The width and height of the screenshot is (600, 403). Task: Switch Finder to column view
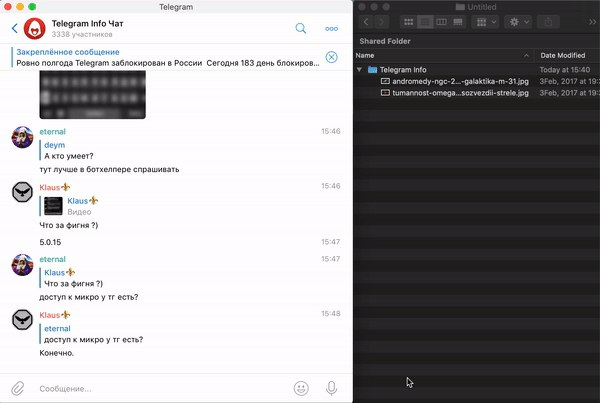(442, 22)
